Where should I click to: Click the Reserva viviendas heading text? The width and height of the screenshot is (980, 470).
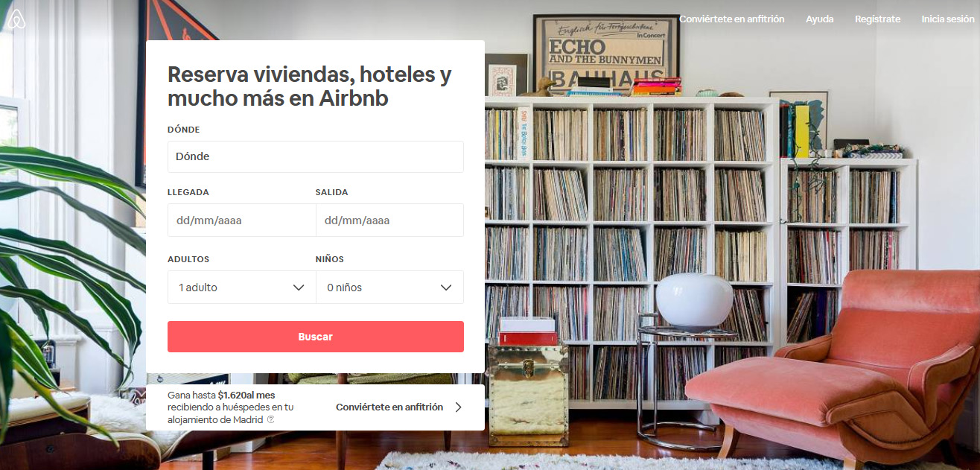[x=309, y=86]
